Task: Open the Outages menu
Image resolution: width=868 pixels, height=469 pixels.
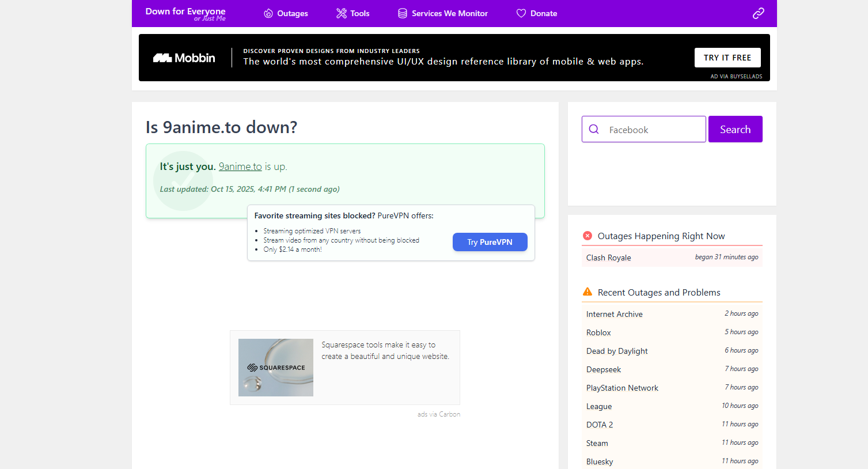Action: pos(286,13)
